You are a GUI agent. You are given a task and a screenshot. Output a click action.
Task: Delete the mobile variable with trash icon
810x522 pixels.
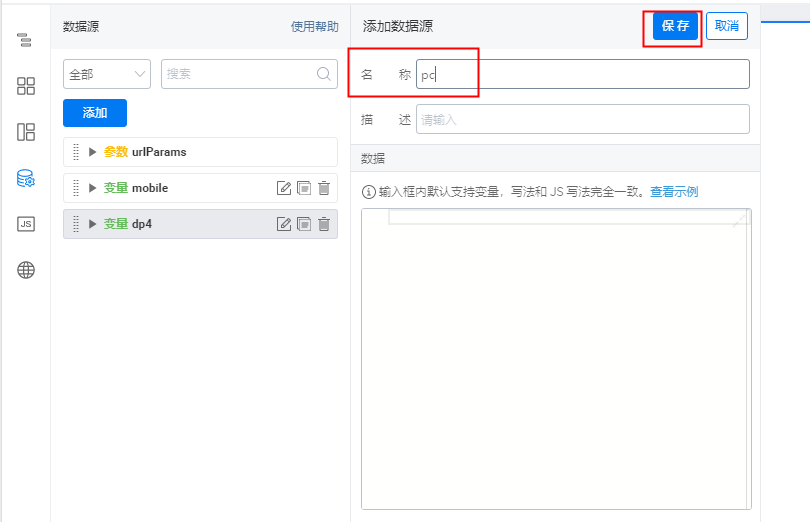tap(324, 188)
